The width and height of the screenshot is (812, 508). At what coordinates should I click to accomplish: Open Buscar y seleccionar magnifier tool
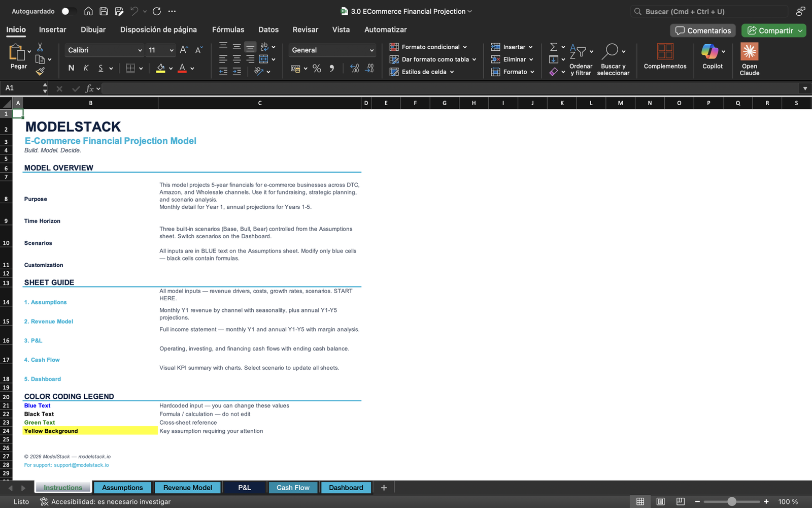coord(611,51)
